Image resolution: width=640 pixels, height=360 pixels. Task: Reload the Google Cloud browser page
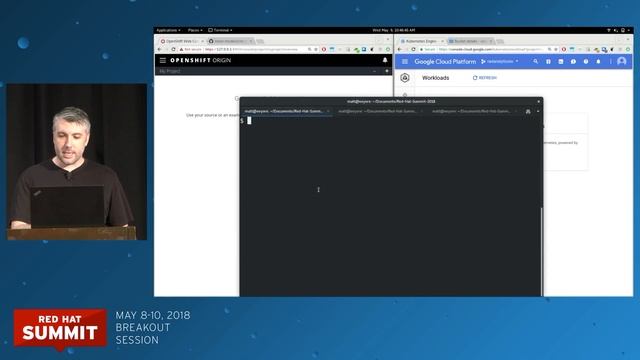click(413, 49)
